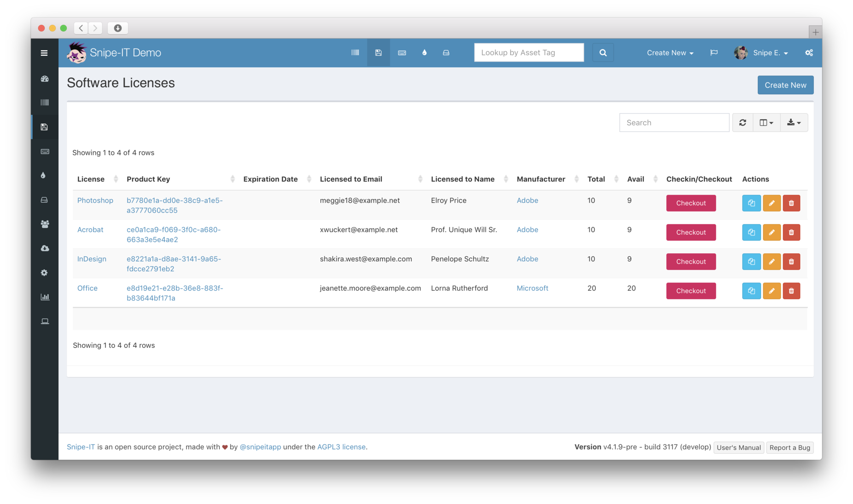Open the export download dropdown
Image resolution: width=853 pixels, height=504 pixels.
click(x=794, y=122)
